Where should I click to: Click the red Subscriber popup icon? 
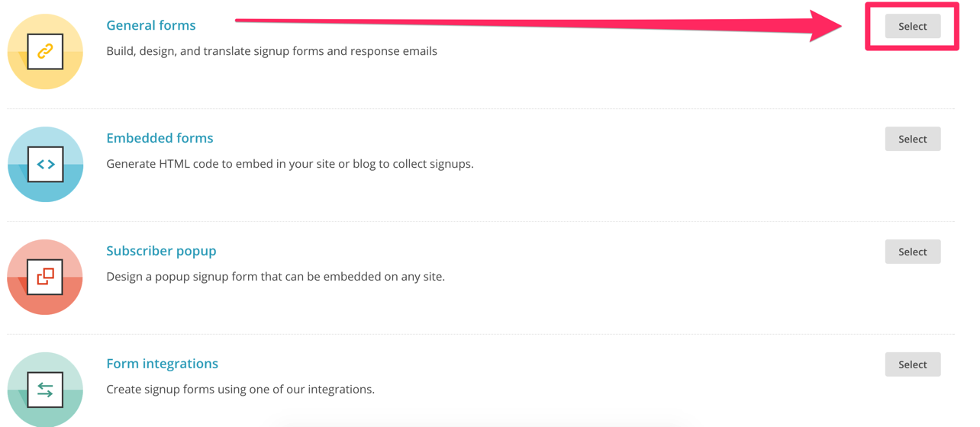click(x=45, y=277)
